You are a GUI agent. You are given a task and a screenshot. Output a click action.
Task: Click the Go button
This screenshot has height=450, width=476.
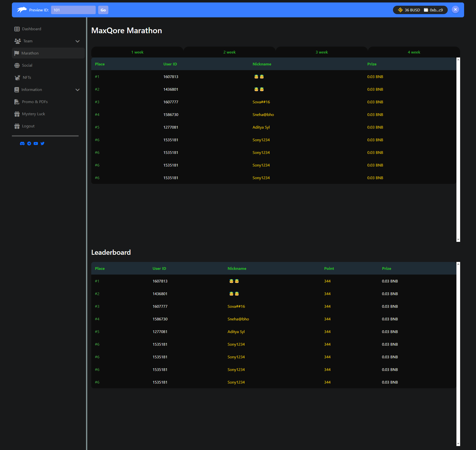pos(103,10)
